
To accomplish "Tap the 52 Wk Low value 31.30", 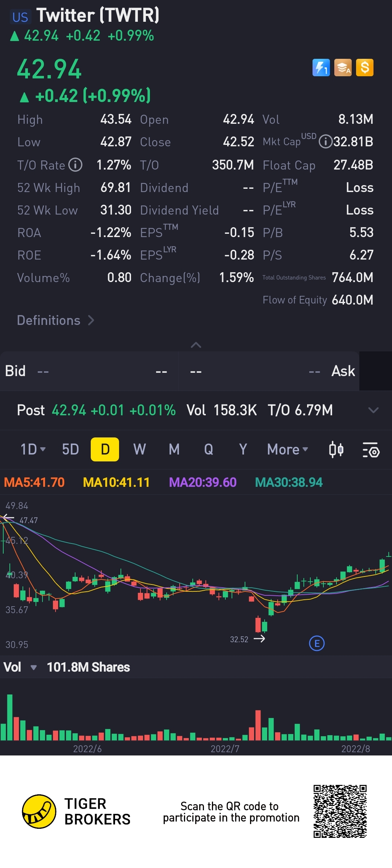I will click(116, 210).
